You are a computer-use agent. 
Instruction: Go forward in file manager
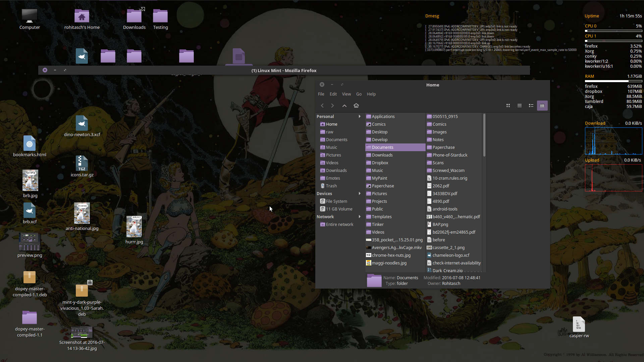coord(332,106)
